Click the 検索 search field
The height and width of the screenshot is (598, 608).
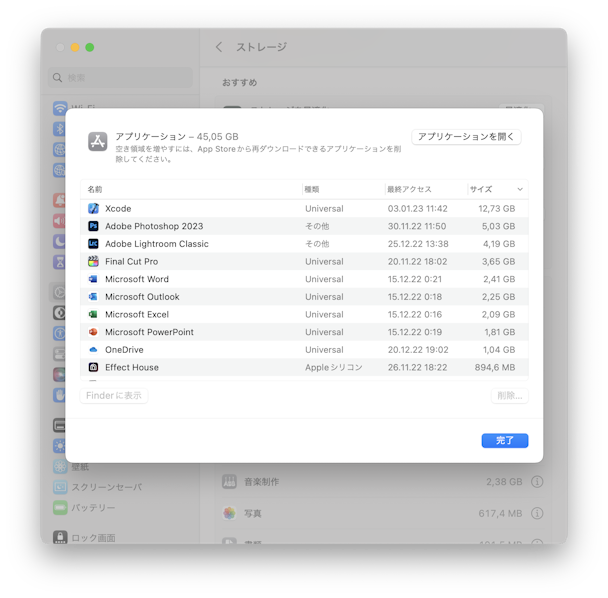coord(120,78)
